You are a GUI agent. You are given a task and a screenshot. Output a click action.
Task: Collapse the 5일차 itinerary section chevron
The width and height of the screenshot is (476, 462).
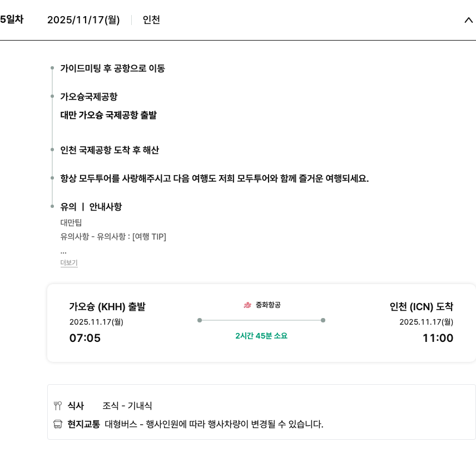pyautogui.click(x=468, y=20)
